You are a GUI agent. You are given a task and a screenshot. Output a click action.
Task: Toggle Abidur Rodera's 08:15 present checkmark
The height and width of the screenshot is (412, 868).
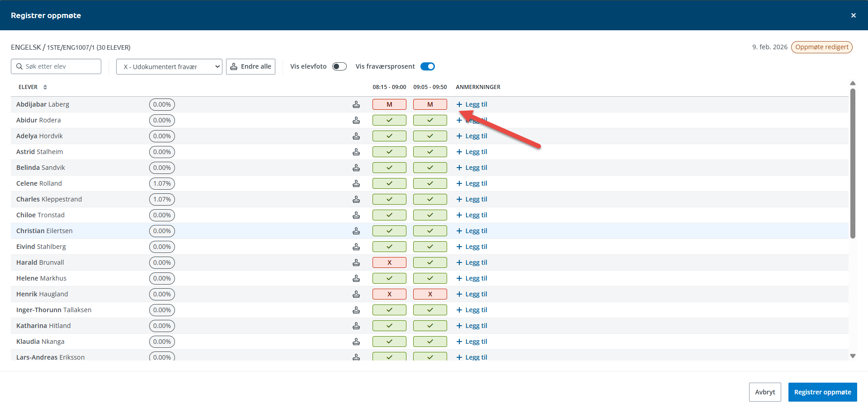pyautogui.click(x=389, y=120)
